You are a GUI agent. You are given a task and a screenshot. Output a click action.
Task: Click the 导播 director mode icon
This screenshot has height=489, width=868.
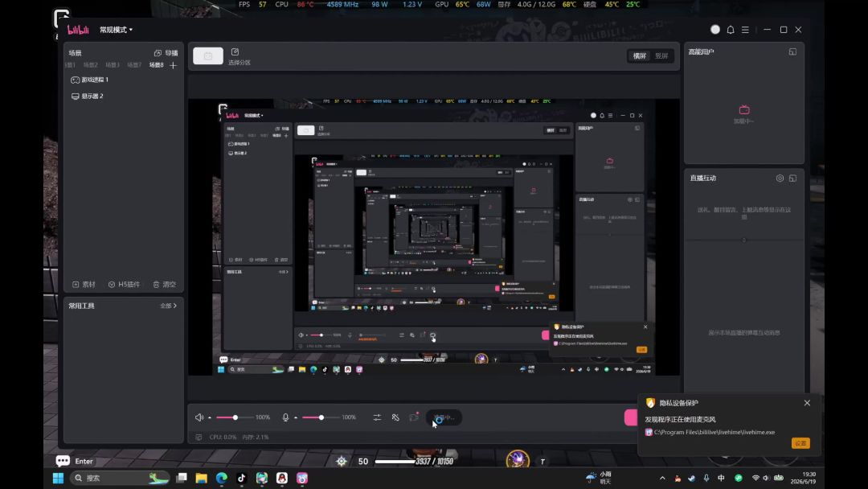click(x=158, y=53)
